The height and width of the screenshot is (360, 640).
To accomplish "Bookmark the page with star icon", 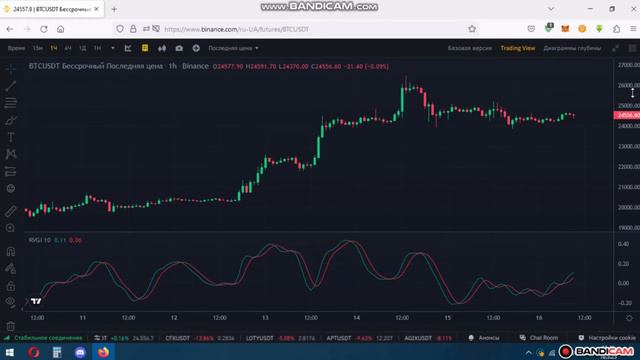I will pos(472,29).
